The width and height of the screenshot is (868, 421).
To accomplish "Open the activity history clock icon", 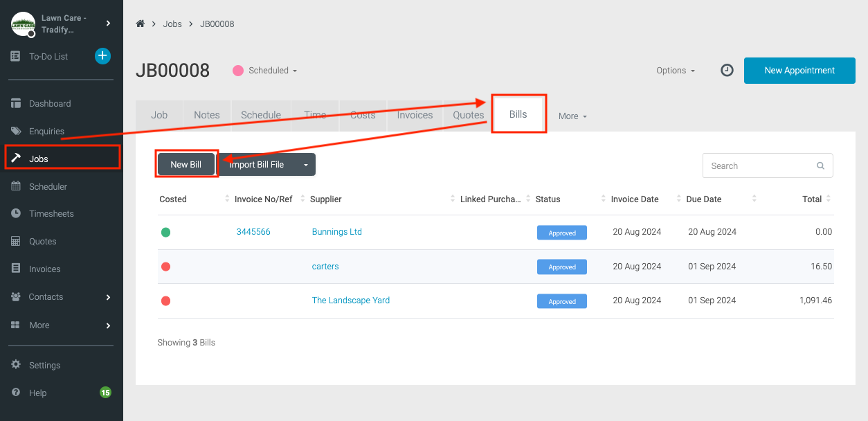I will pos(726,70).
